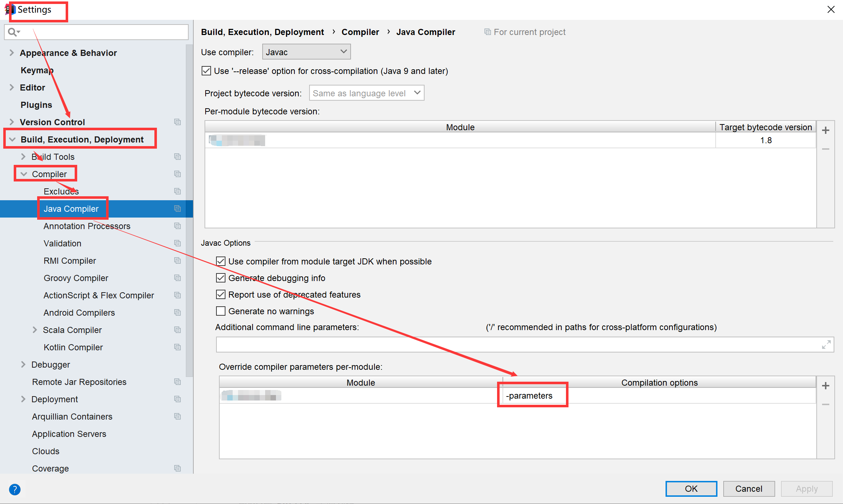Image resolution: width=843 pixels, height=504 pixels.
Task: Uncheck Report use of deprecated features
Action: click(x=221, y=294)
